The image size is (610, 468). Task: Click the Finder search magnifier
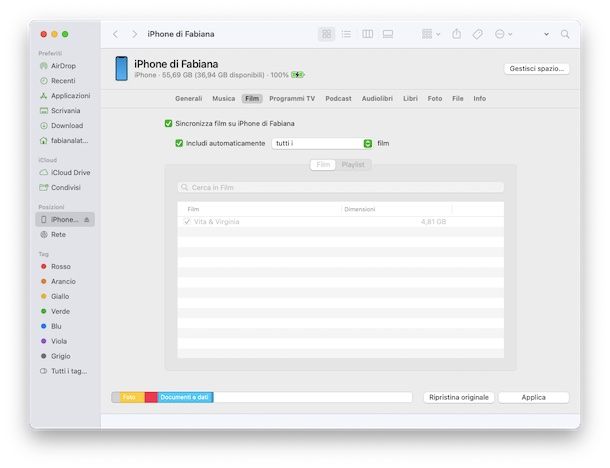pyautogui.click(x=565, y=34)
